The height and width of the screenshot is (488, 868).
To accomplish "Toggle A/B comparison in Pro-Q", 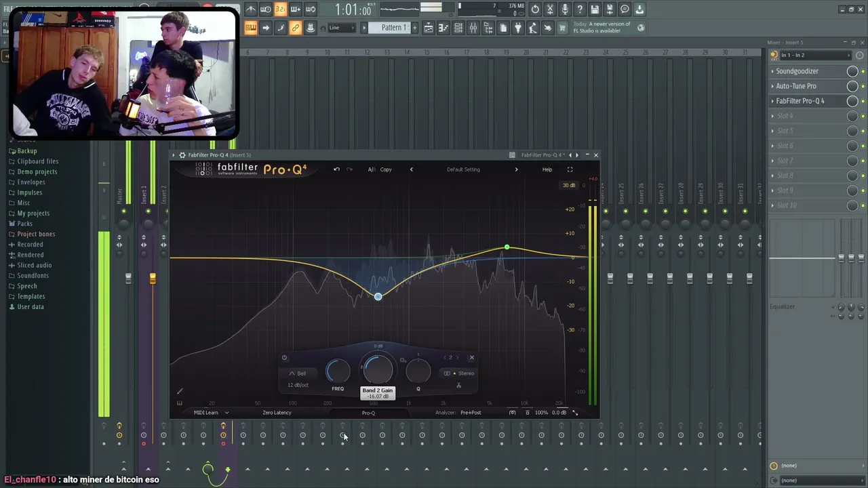I will click(x=372, y=169).
